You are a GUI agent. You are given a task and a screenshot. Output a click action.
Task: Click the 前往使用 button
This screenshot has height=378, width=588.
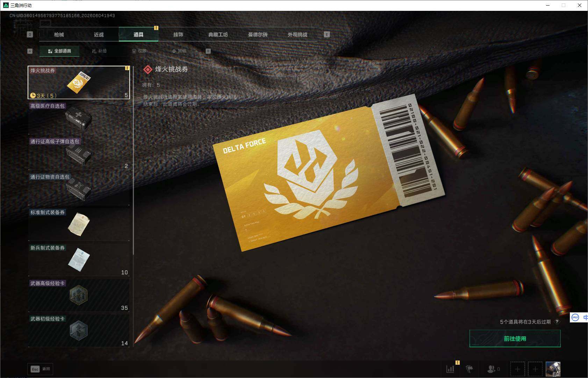pos(515,339)
